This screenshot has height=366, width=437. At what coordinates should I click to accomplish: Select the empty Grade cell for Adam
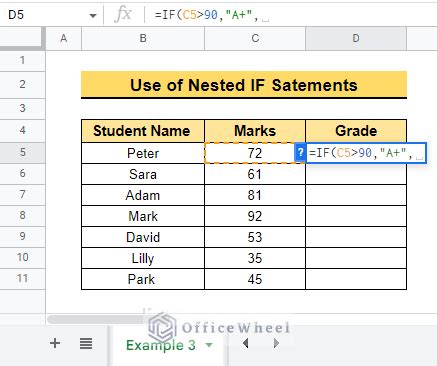[x=356, y=195]
